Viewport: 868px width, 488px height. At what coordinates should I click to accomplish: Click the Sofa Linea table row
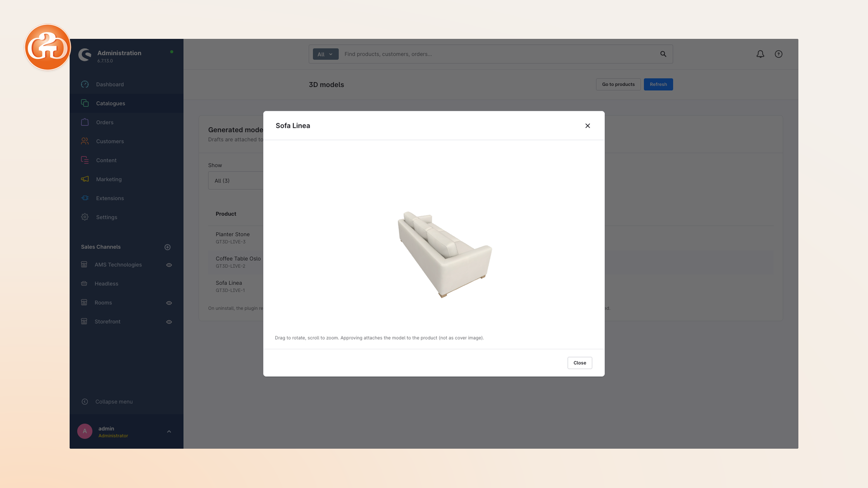click(x=236, y=286)
